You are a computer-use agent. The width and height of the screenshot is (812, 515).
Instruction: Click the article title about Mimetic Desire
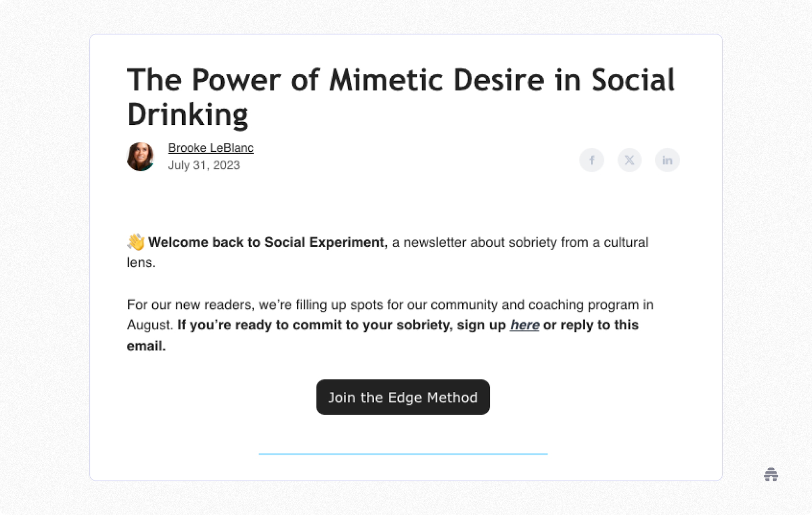pos(401,97)
